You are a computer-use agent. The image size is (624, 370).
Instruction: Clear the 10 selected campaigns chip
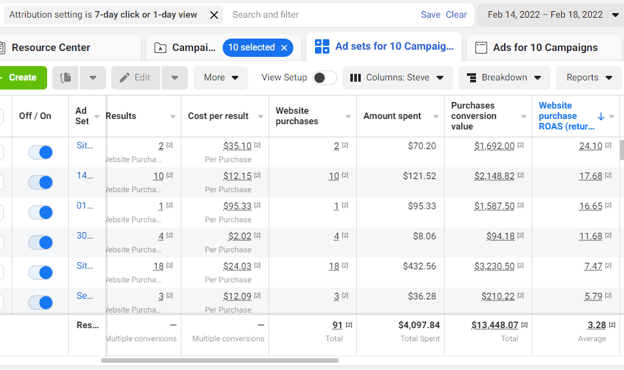284,48
